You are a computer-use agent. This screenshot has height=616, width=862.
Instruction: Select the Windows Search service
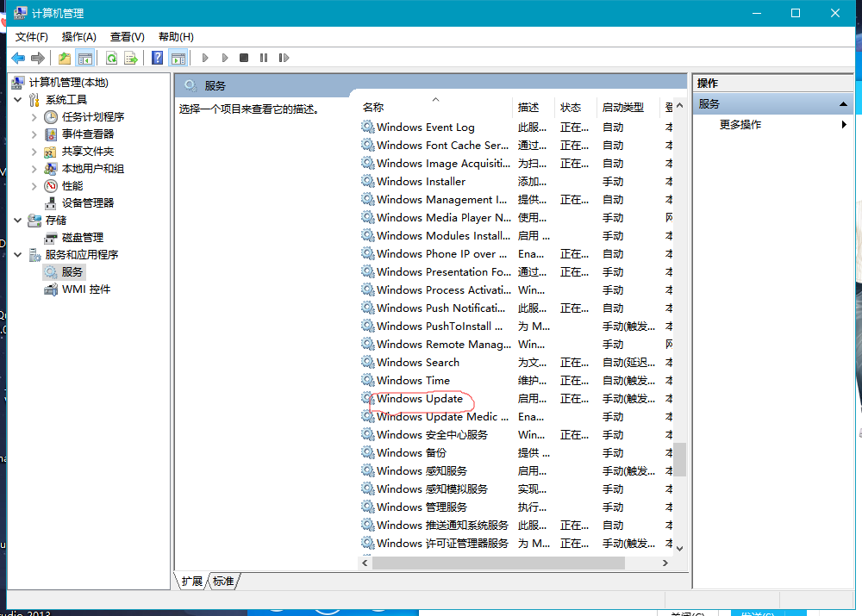pos(418,363)
